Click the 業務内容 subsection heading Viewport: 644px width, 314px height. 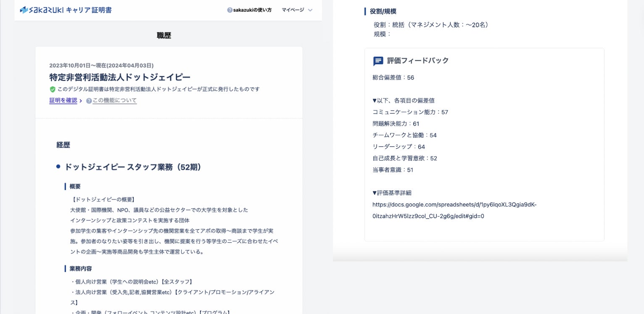coord(81,269)
